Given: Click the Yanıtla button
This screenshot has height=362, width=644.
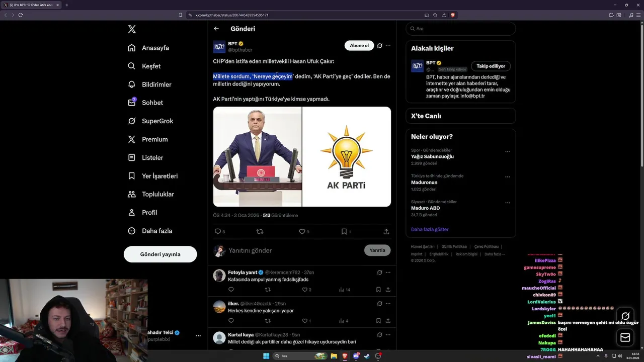Looking at the screenshot, I should (x=377, y=250).
